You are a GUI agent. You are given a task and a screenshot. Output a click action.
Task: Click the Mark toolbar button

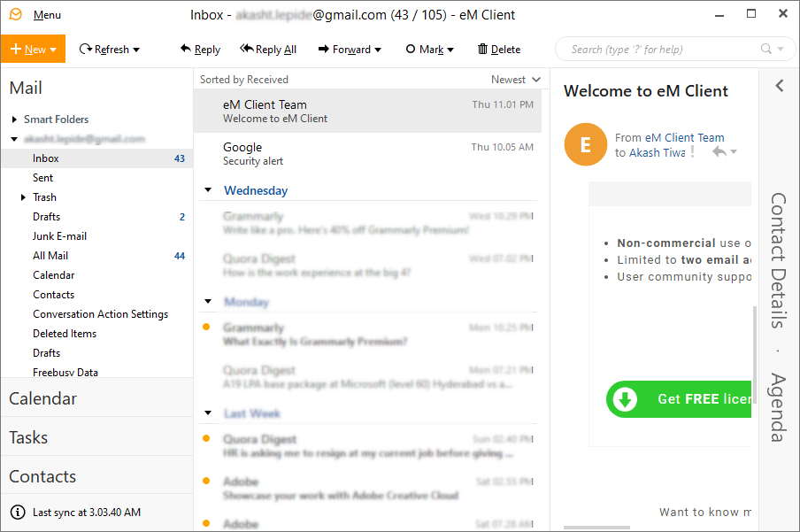[x=425, y=49]
